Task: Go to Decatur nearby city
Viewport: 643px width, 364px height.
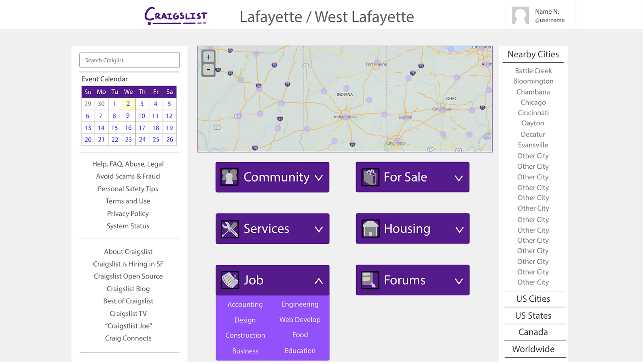Action: (x=533, y=134)
